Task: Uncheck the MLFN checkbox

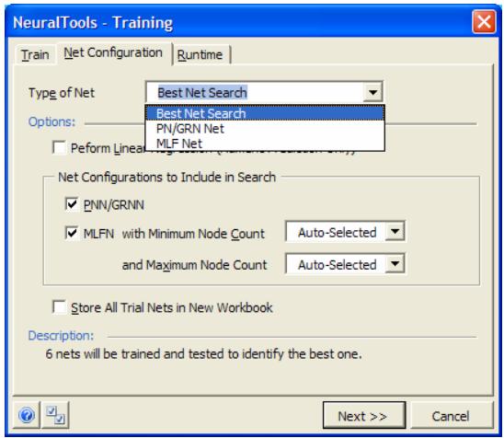Action: (x=72, y=233)
